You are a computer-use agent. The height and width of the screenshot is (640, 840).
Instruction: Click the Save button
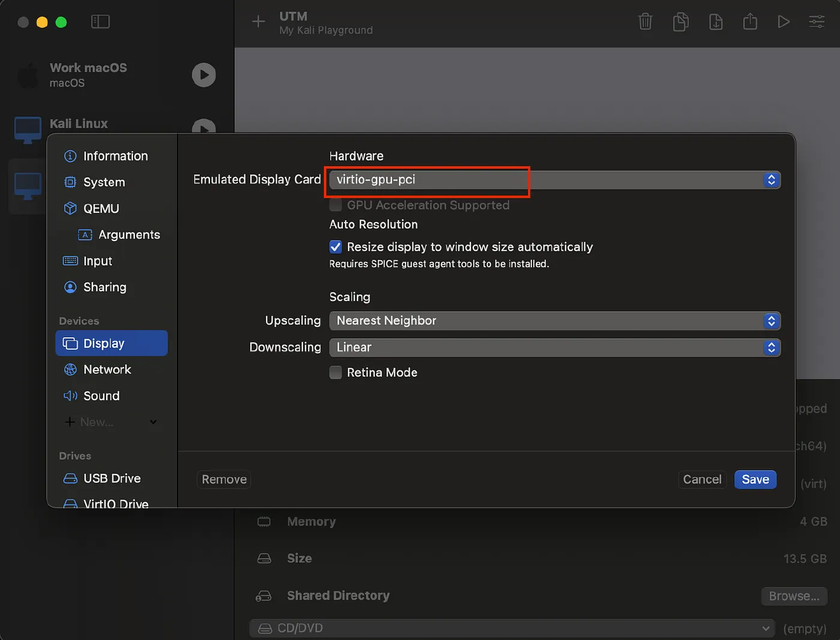[x=755, y=480]
